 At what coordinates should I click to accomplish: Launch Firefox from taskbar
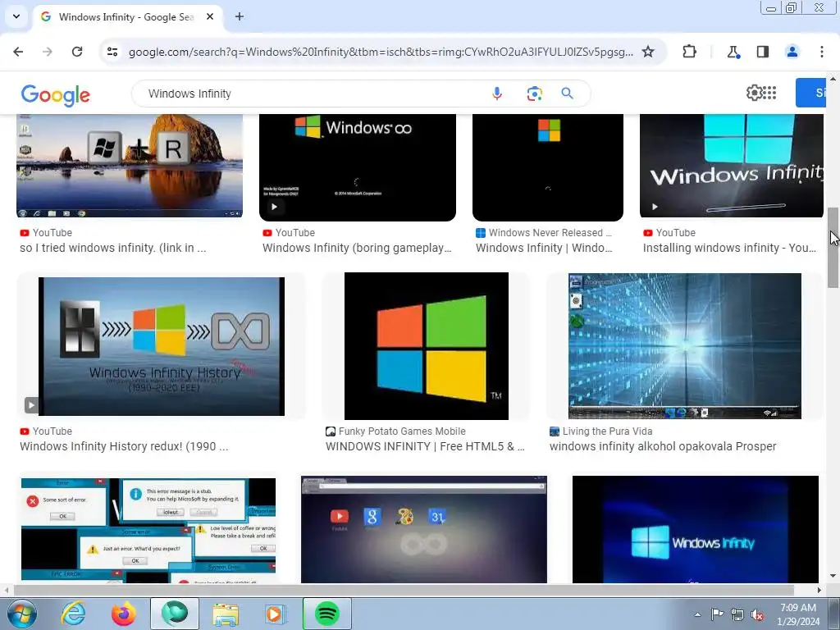click(123, 614)
